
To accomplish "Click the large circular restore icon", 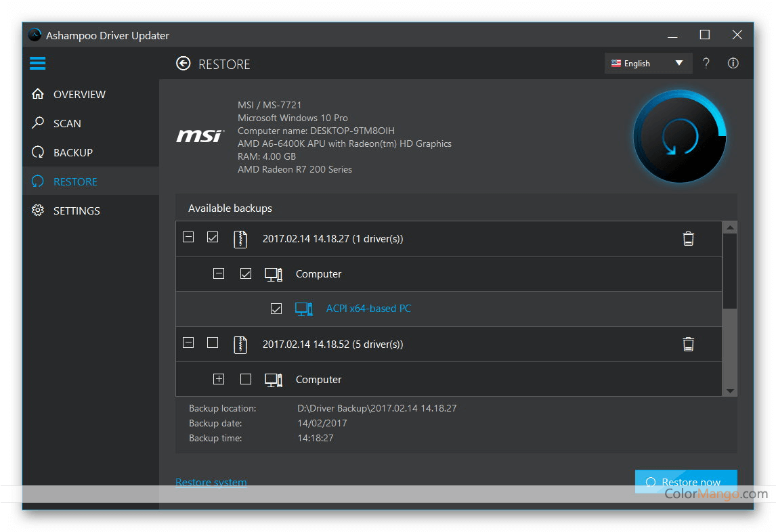I will pos(679,137).
